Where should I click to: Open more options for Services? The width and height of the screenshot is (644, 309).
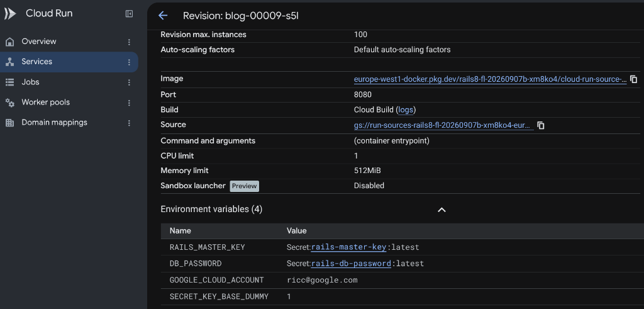pos(129,62)
